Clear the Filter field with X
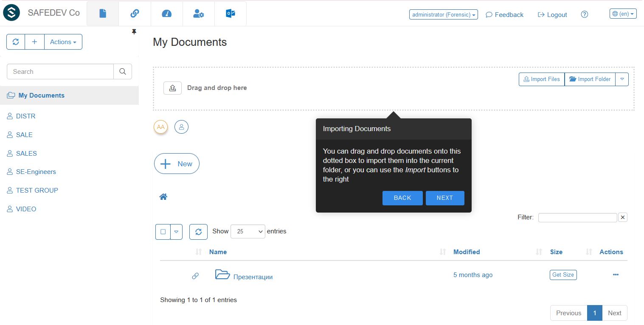644x325 pixels. (623, 218)
